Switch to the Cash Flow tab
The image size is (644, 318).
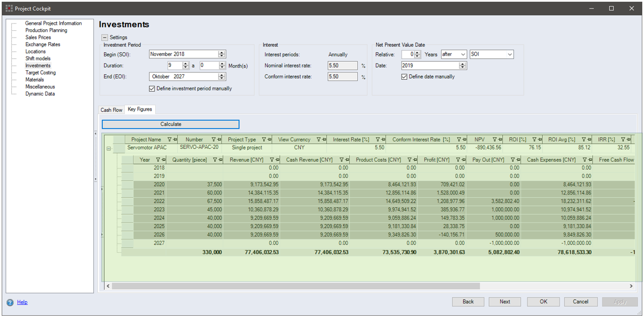(111, 110)
